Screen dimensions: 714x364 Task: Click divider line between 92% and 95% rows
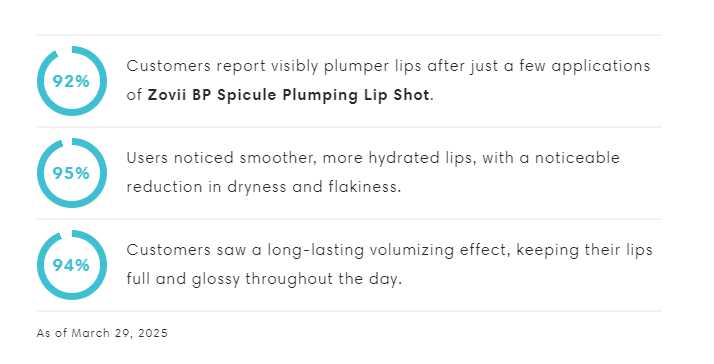pos(349,127)
